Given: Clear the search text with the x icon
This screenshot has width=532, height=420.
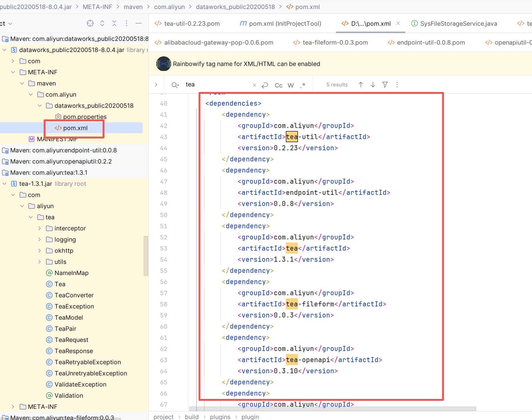Looking at the screenshot, I should pos(255,85).
